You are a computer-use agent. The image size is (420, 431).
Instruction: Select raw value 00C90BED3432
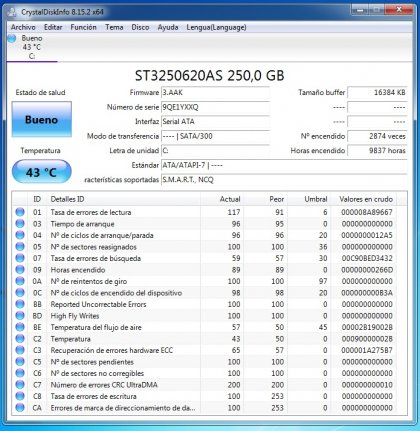coord(367,258)
